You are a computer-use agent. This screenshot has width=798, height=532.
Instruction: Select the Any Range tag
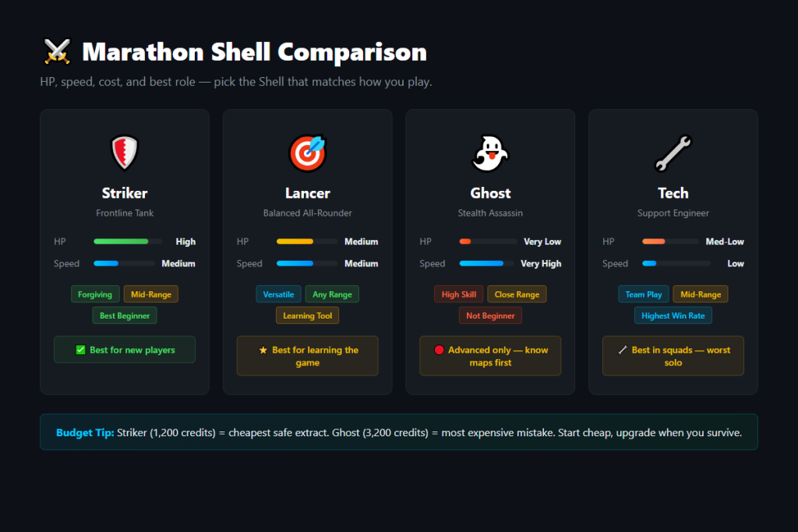click(332, 294)
